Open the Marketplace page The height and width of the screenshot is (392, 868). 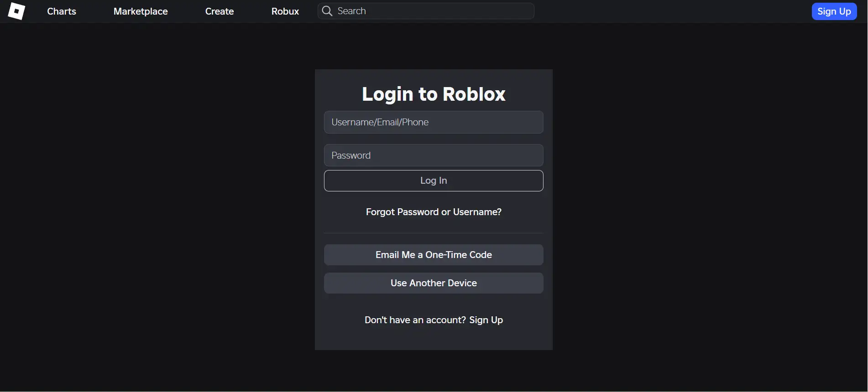141,11
